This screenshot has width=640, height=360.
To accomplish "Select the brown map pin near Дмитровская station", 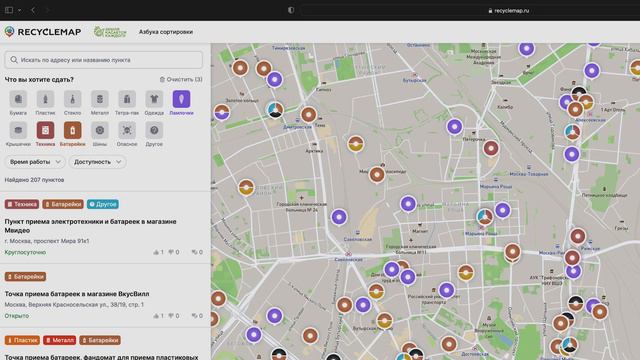I will (x=309, y=114).
